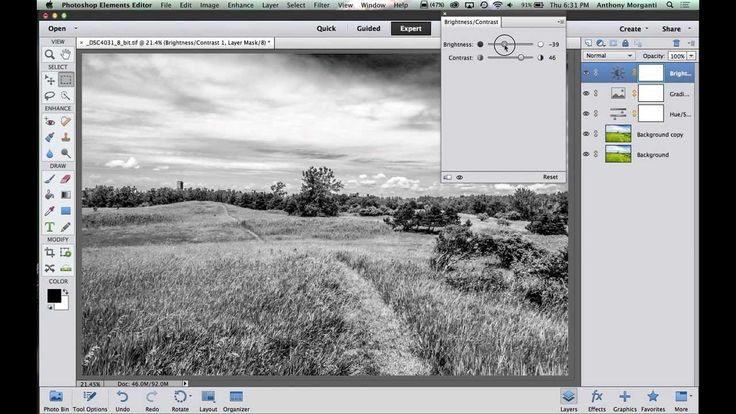
Task: Select the Spot Healing Brush tool
Action: tap(66, 122)
